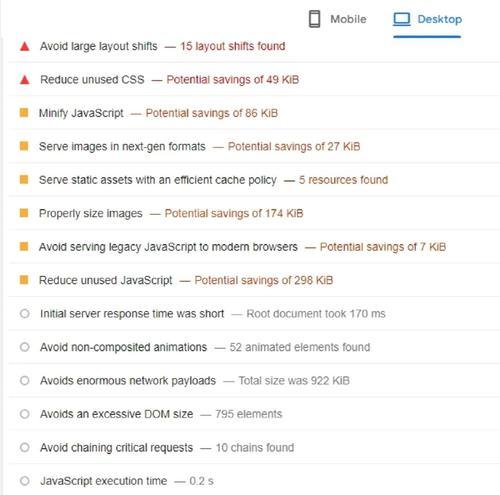
Task: Click the orange square beside Properly size images
Action: pos(24,213)
